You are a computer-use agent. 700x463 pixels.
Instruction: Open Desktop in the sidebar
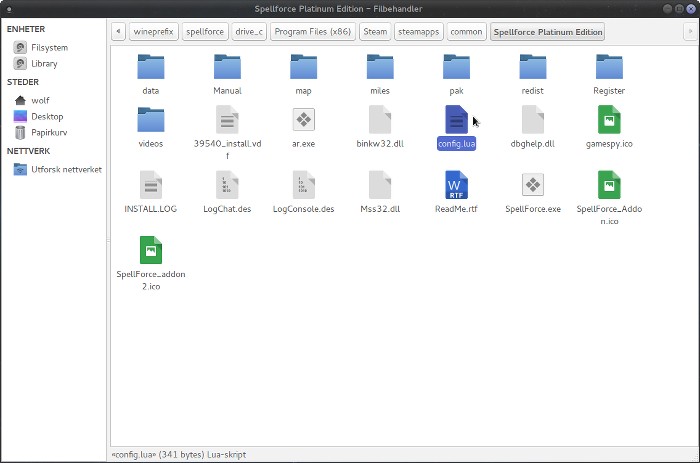47,117
